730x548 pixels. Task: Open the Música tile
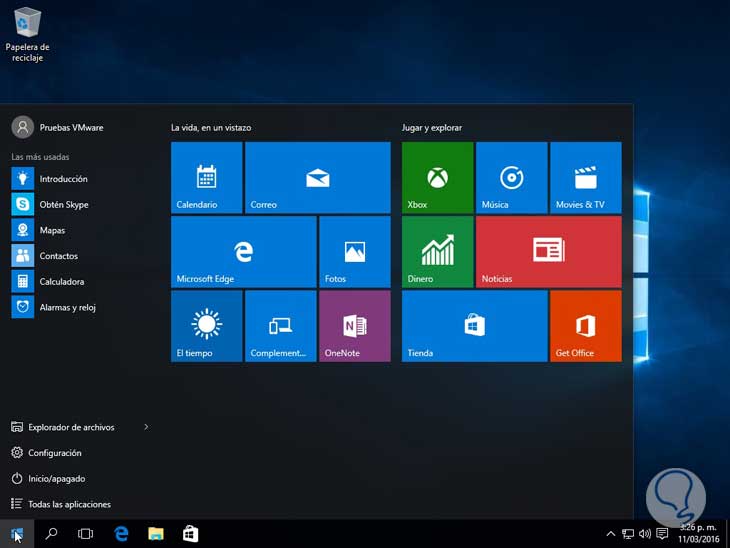pos(511,177)
